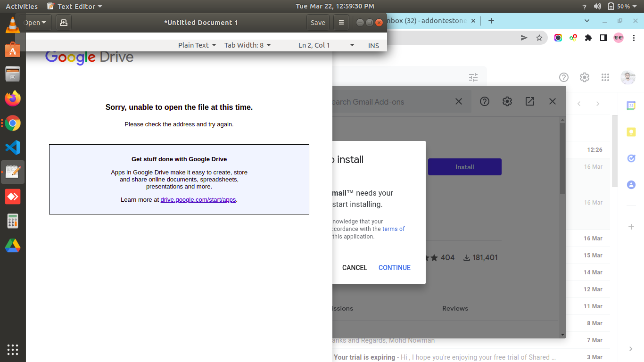Click the Google Drive logo

tap(89, 58)
